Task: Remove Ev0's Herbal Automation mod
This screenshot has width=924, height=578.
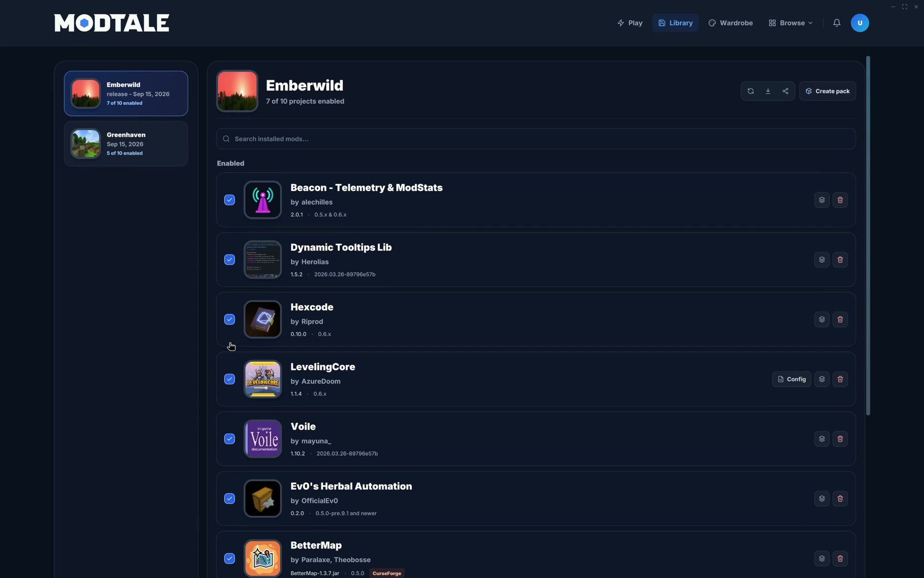Action: [x=840, y=499]
